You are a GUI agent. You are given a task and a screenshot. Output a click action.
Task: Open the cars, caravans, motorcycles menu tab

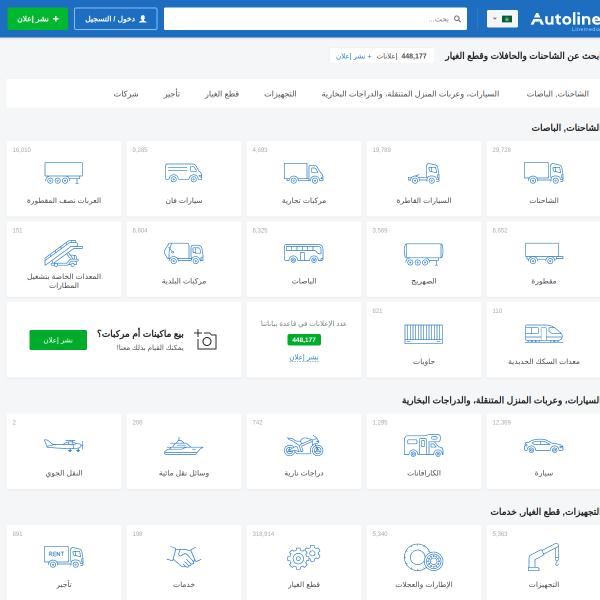(x=410, y=94)
